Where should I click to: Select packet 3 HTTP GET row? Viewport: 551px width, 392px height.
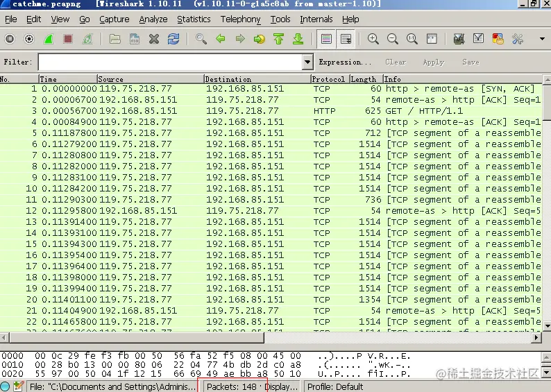tap(271, 111)
